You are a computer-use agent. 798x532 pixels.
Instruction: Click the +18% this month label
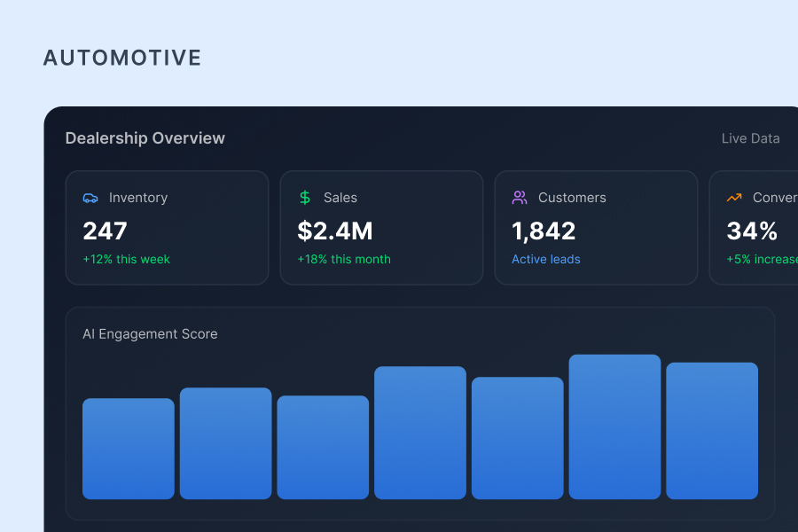coord(344,259)
